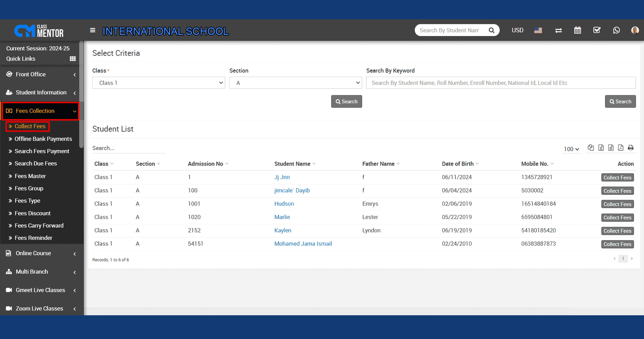Print the student list icon
Image resolution: width=644 pixels, height=339 pixels.
tap(631, 147)
